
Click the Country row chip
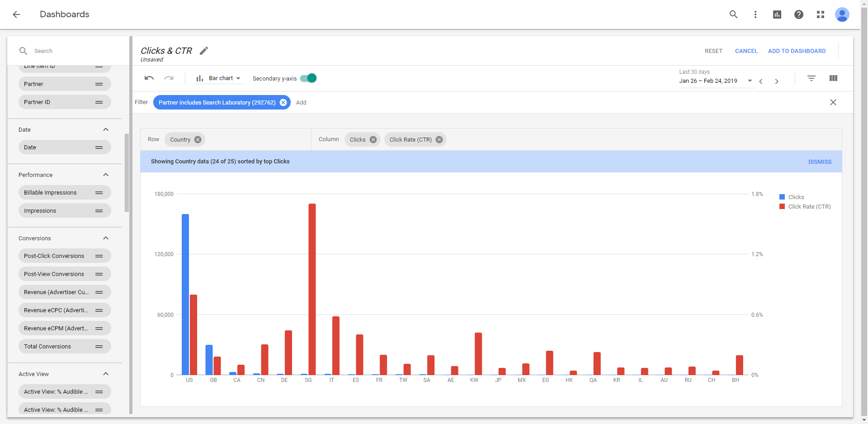coord(184,140)
